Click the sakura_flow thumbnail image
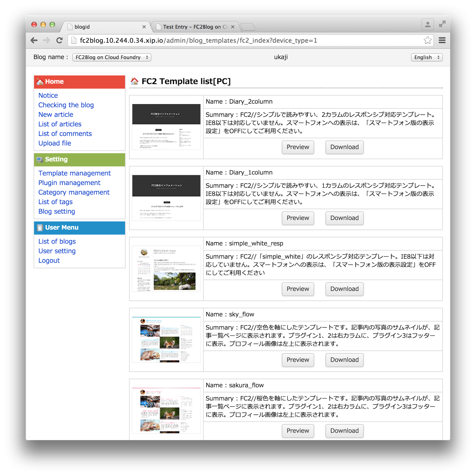The image size is (476, 476). [166, 410]
